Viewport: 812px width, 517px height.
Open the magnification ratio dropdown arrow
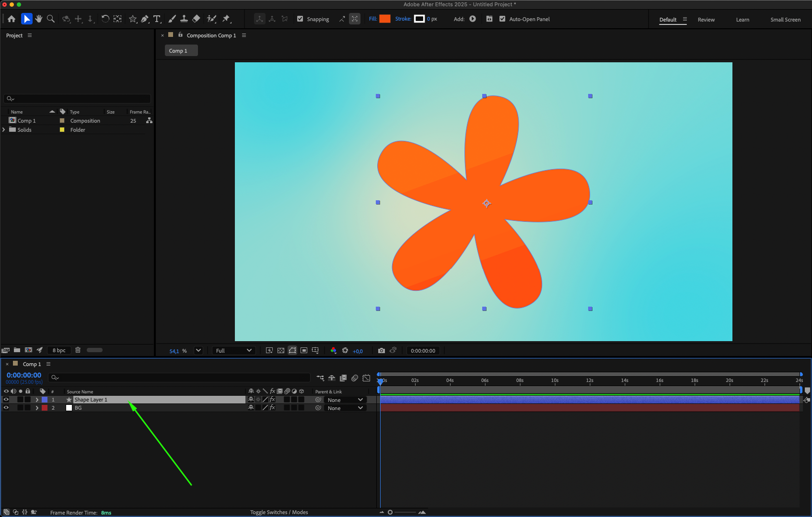[x=198, y=351]
